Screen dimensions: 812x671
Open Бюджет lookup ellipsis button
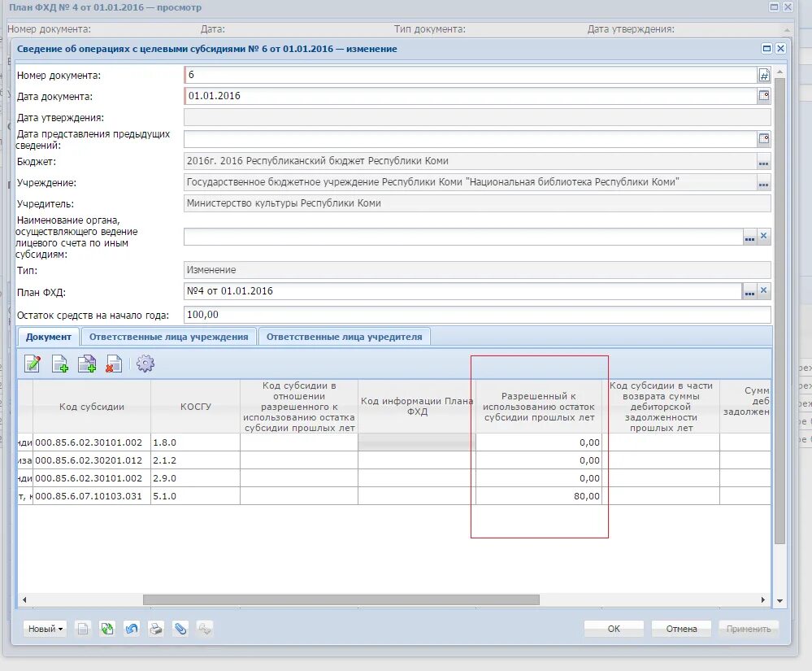pos(763,163)
